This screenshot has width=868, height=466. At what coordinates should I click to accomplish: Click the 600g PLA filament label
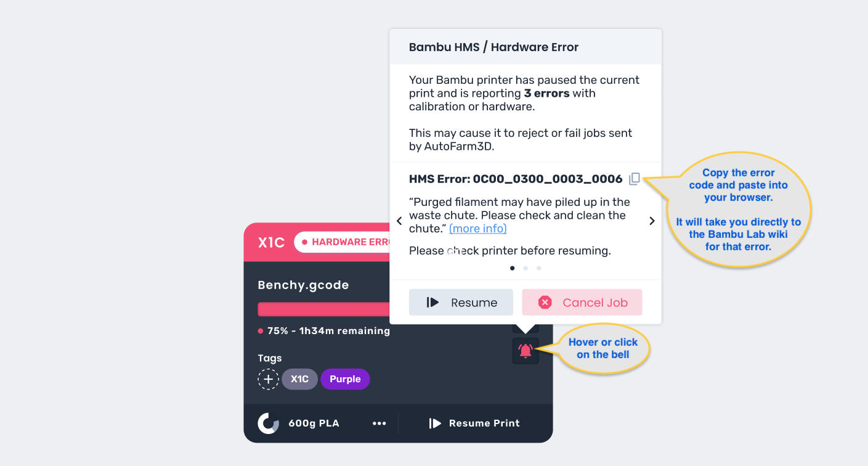tap(314, 423)
